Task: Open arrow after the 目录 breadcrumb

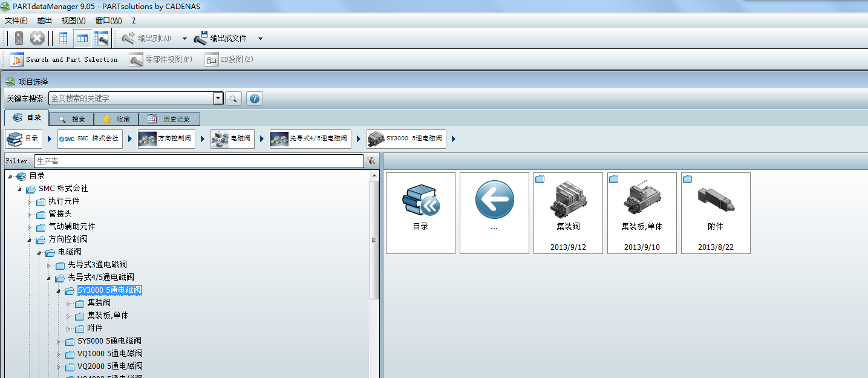Action: point(50,139)
